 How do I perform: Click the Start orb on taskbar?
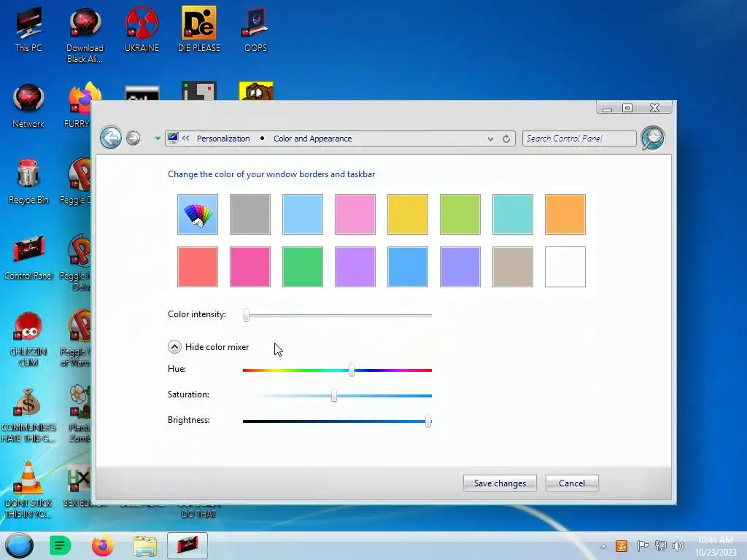point(20,545)
